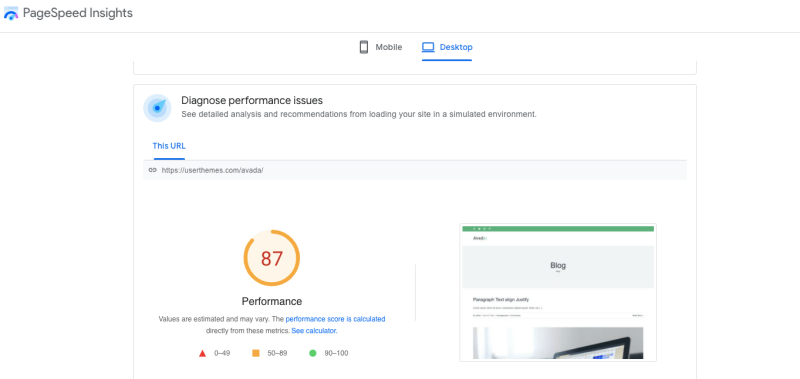Click the simulated environment description text
The image size is (800, 379).
pyautogui.click(x=359, y=114)
